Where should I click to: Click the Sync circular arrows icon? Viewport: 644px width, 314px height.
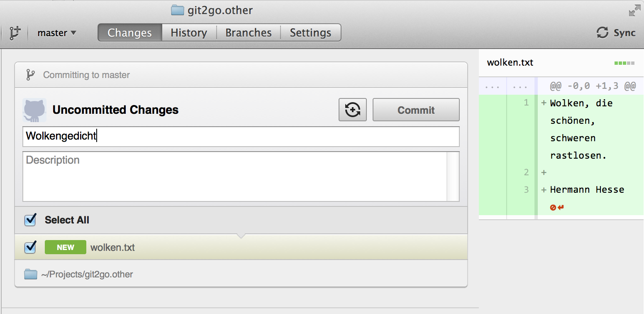pyautogui.click(x=603, y=33)
